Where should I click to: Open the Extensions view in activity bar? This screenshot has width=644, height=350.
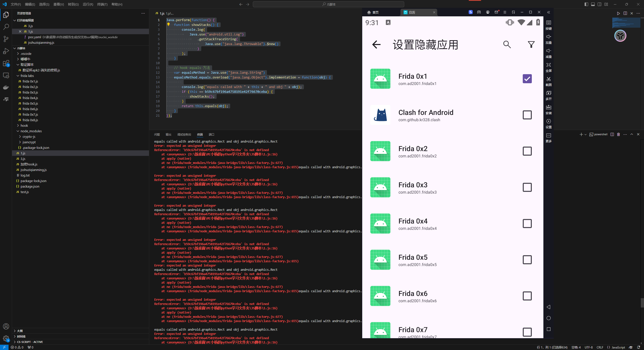(6, 63)
